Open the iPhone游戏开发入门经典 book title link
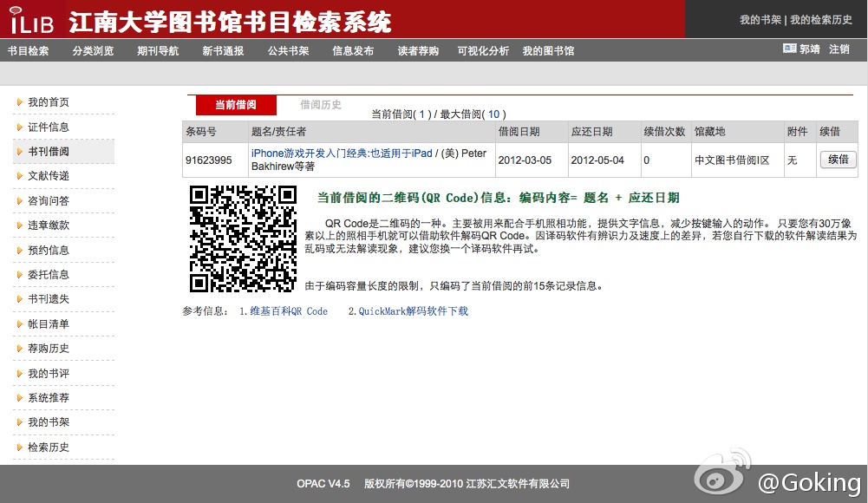 point(342,154)
